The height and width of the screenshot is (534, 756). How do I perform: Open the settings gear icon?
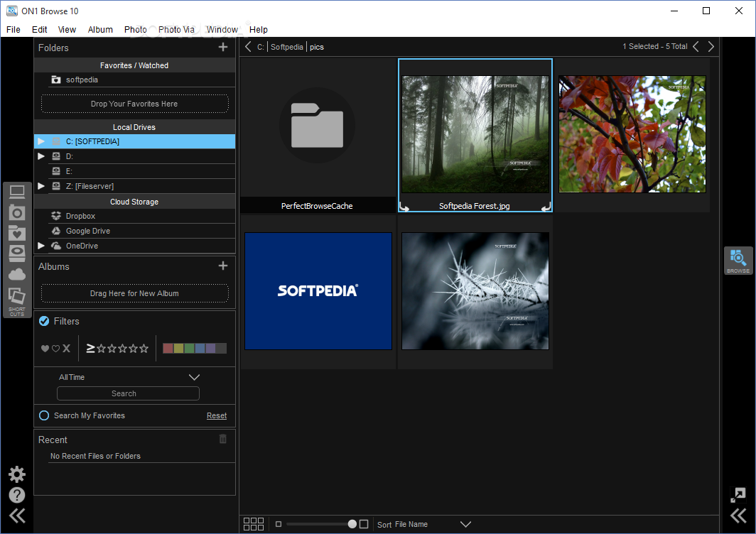tap(17, 474)
